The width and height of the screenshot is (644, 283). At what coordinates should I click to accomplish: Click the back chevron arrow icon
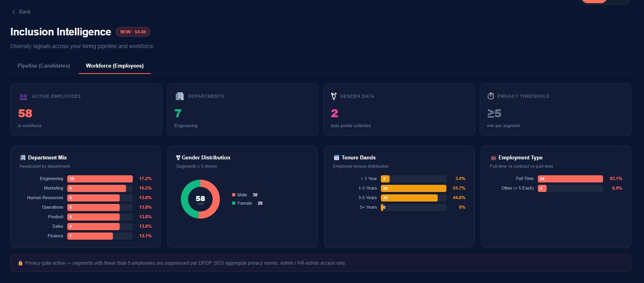(x=14, y=12)
